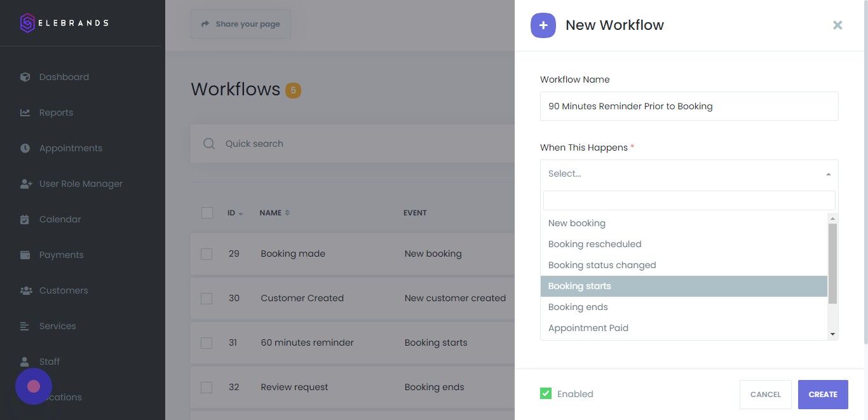Image resolution: width=868 pixels, height=420 pixels.
Task: Toggle the Enabled checkbox
Action: tap(546, 394)
